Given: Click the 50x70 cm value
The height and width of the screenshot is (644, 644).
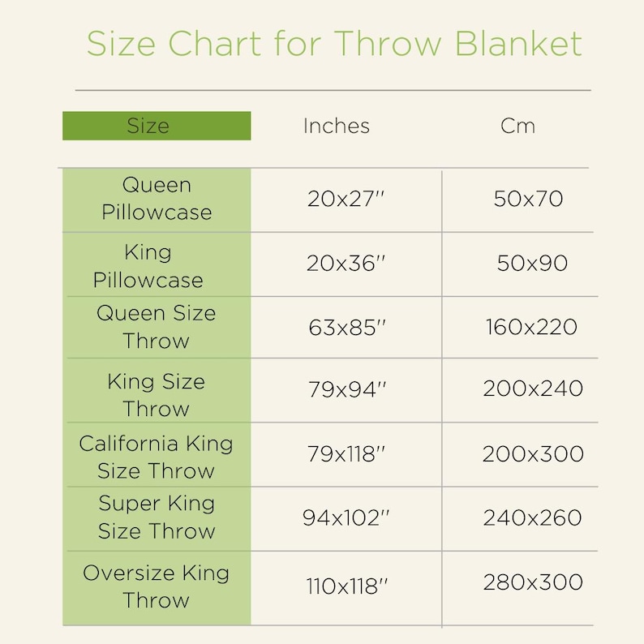Looking at the screenshot, I should point(528,199).
